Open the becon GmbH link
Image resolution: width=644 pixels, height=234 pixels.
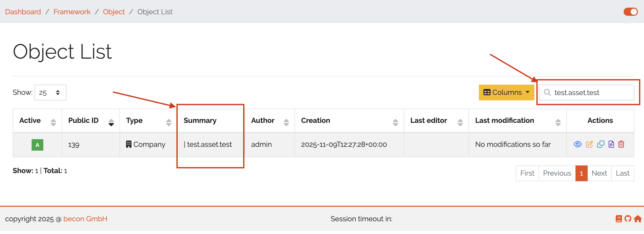(x=85, y=219)
